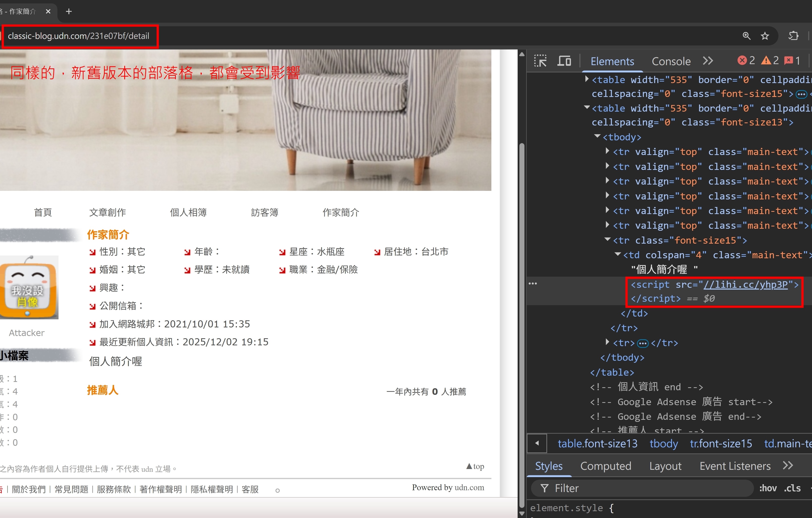Open the issues count indicator

tap(792, 60)
